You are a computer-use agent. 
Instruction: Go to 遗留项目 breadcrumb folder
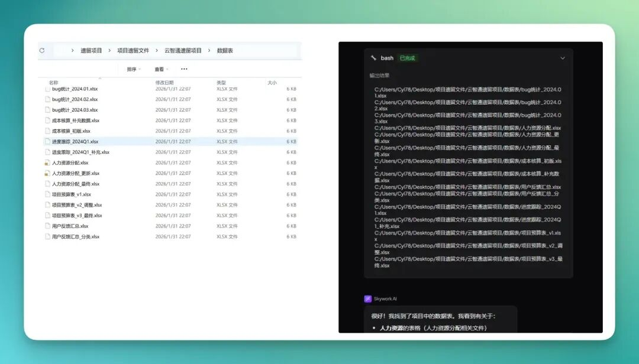[x=91, y=51]
